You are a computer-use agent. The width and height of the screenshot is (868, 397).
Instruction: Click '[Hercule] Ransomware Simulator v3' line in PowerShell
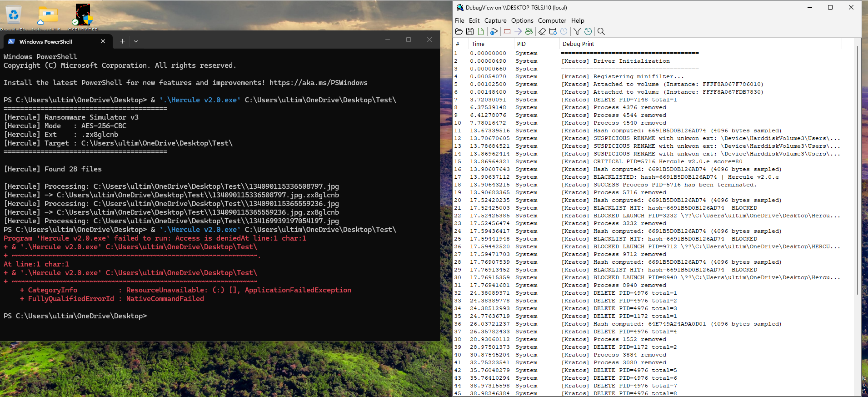pyautogui.click(x=71, y=117)
